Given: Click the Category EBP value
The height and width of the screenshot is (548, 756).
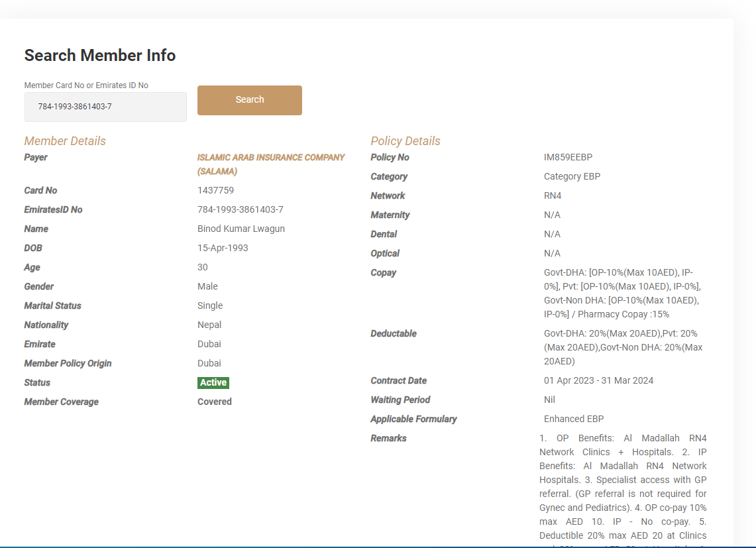Looking at the screenshot, I should click(572, 177).
